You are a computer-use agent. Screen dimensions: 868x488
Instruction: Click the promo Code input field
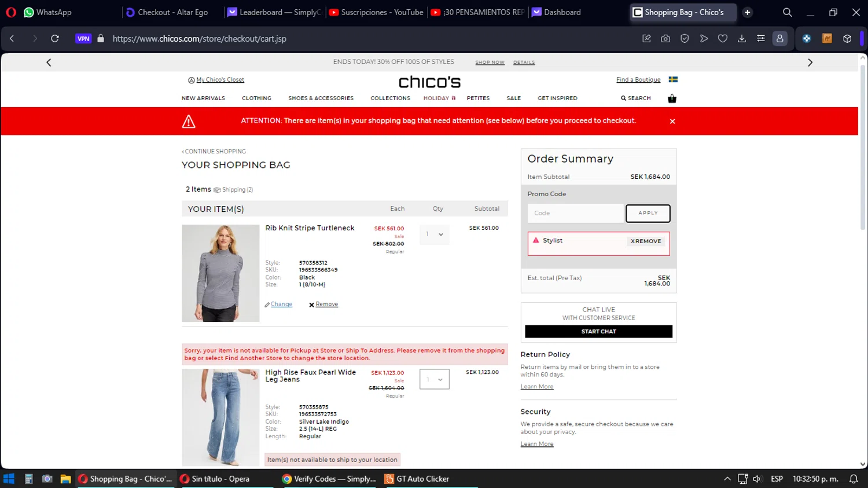575,213
